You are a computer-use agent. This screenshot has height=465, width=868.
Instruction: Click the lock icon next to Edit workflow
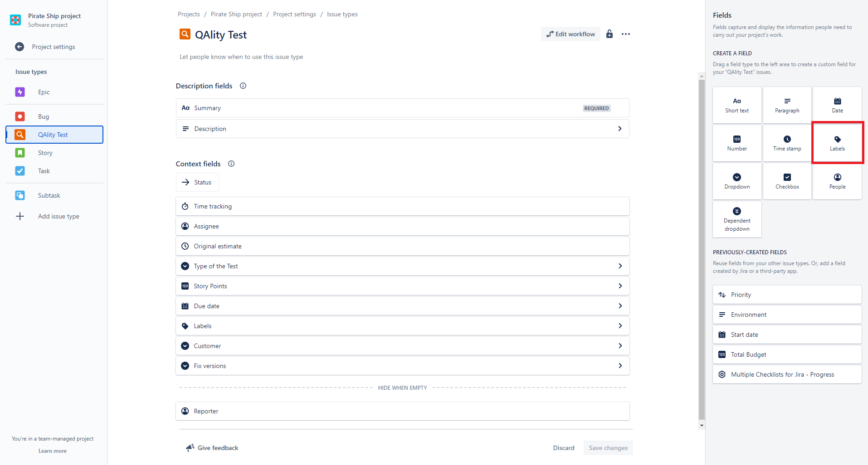(x=610, y=34)
